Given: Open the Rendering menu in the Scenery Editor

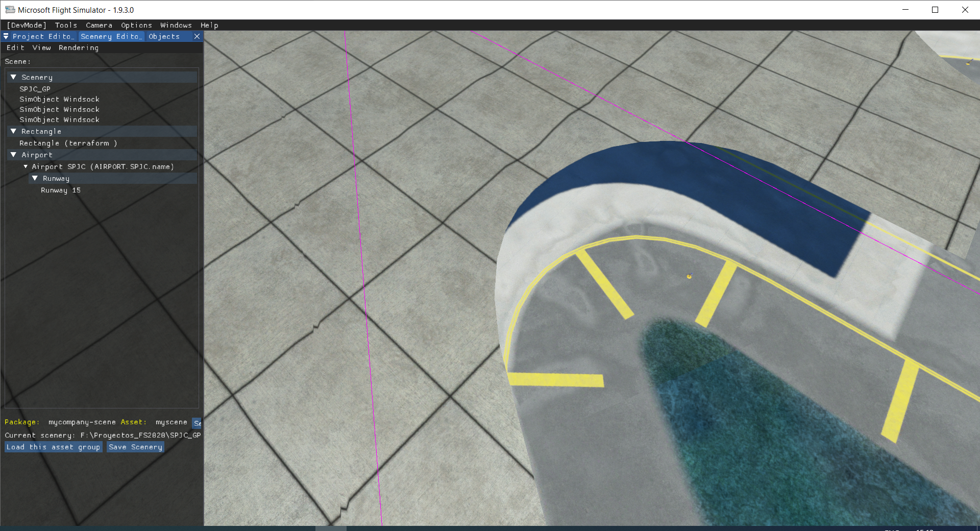Looking at the screenshot, I should [78, 47].
